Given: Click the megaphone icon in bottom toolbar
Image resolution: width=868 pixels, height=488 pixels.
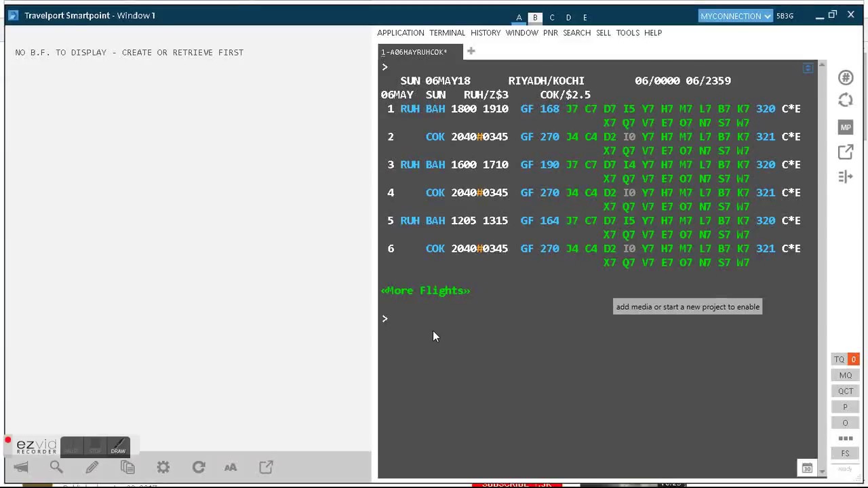Looking at the screenshot, I should [21, 467].
